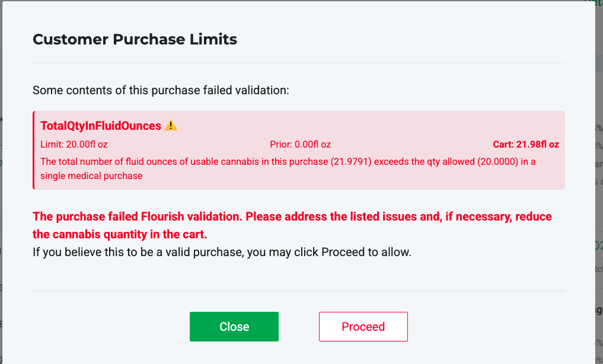This screenshot has height=364, width=603.
Task: Click 'Some contents of this purchase' text
Action: point(161,91)
